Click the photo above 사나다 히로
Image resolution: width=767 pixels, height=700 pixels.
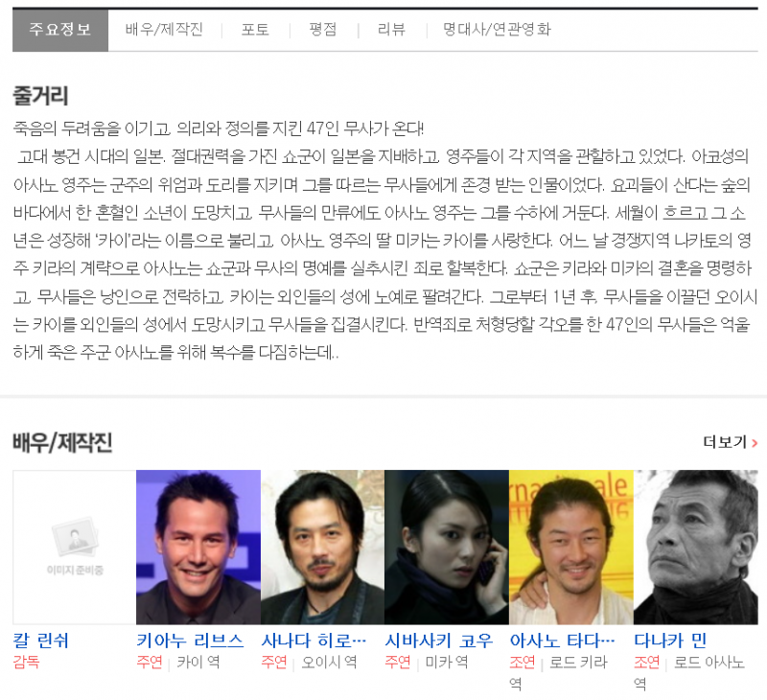[x=322, y=548]
